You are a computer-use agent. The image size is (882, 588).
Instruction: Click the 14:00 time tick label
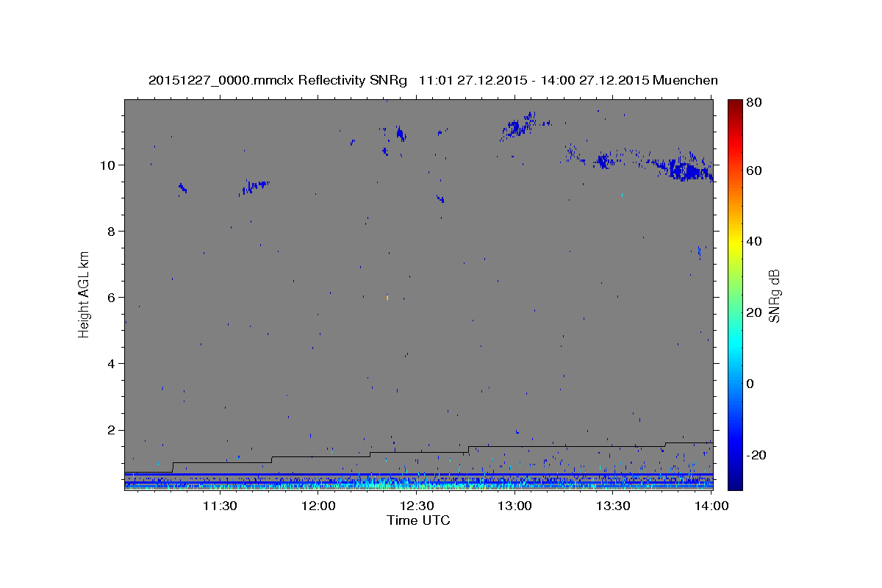[x=711, y=506]
